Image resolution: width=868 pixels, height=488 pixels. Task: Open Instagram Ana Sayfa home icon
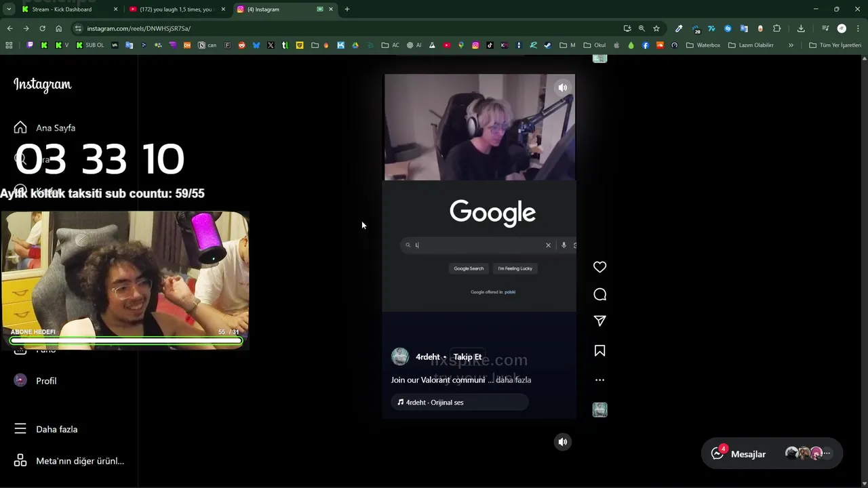[x=20, y=127]
